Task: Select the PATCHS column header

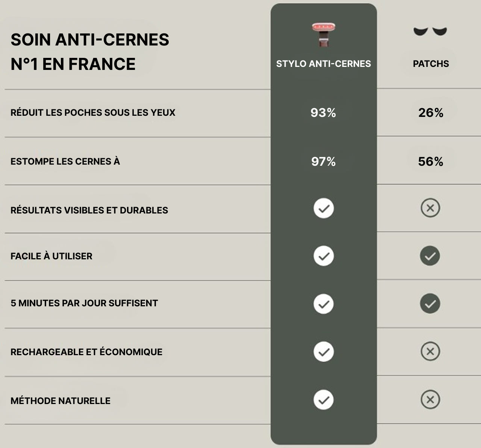Action: point(431,64)
